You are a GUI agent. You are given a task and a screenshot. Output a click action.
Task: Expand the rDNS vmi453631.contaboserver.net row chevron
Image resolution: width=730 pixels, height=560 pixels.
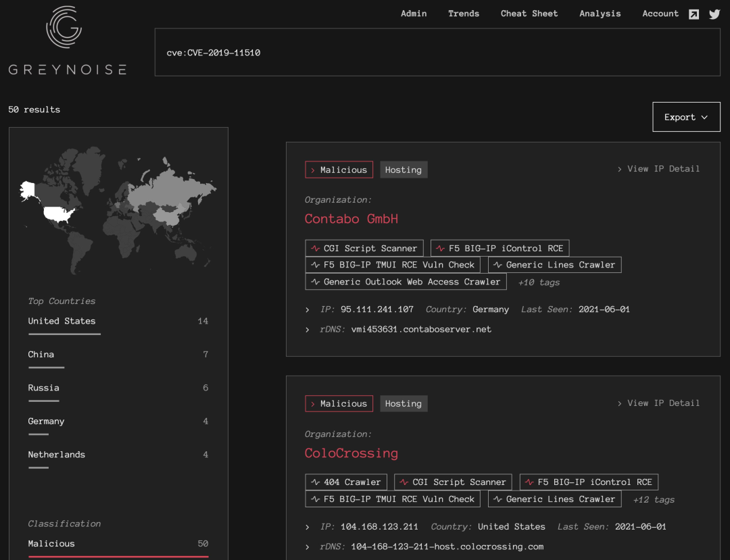coord(308,330)
